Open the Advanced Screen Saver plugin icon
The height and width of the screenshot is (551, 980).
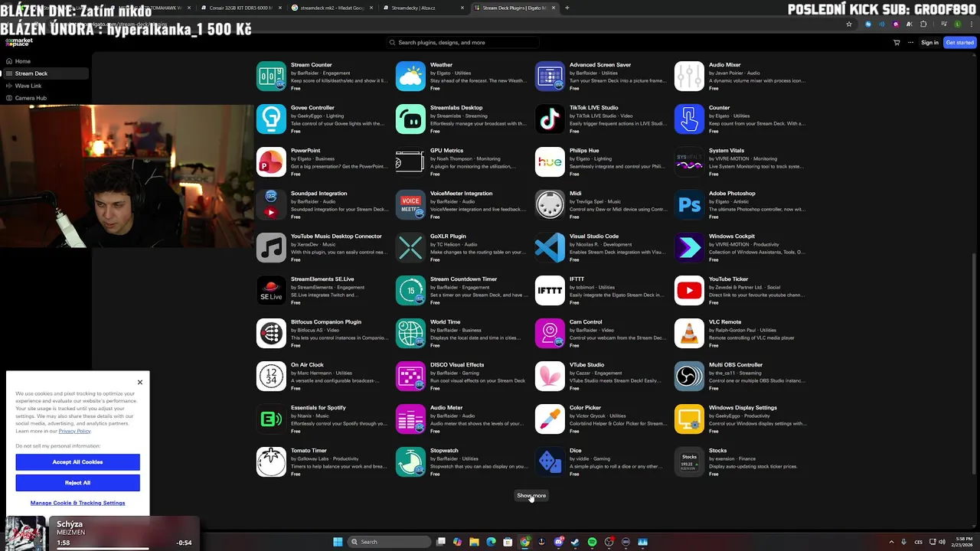coord(550,76)
